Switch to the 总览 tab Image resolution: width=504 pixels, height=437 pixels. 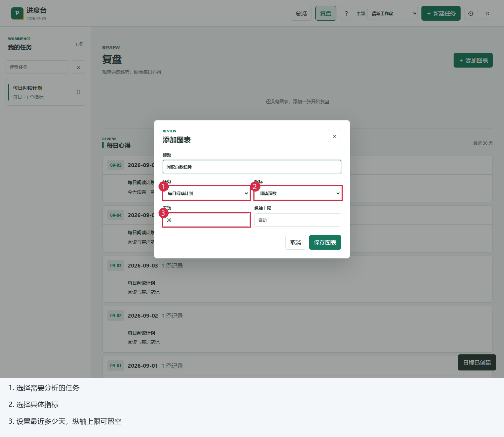click(301, 14)
